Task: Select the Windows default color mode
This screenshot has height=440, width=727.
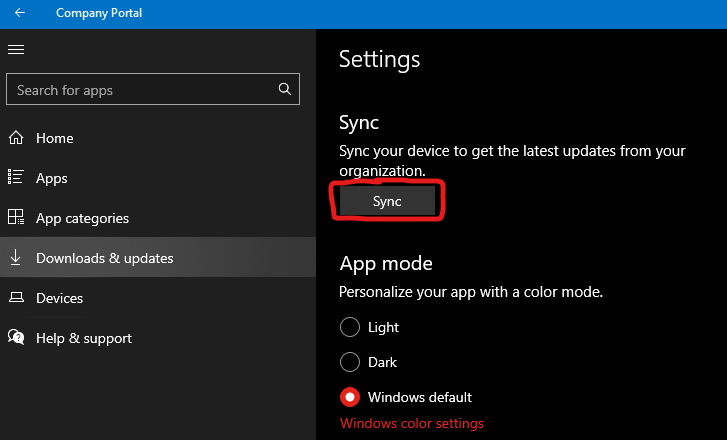Action: click(x=350, y=397)
